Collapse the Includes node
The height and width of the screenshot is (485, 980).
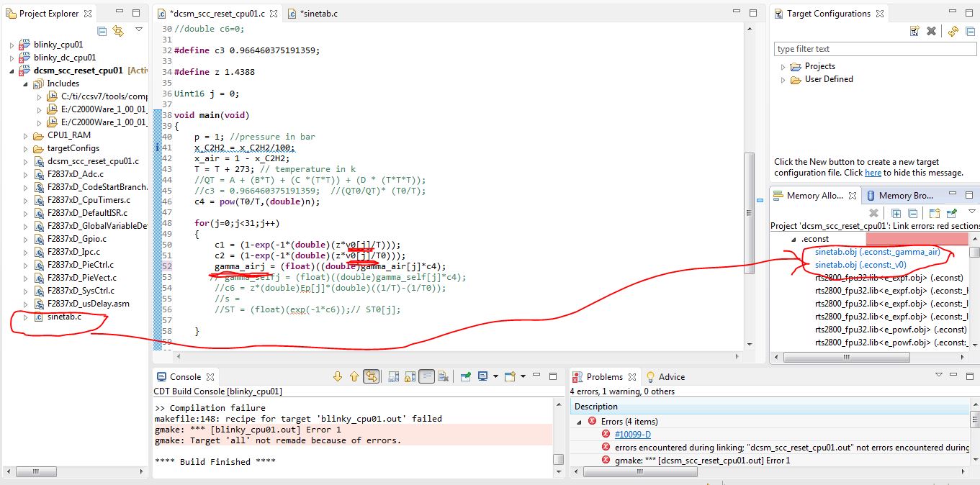point(25,83)
